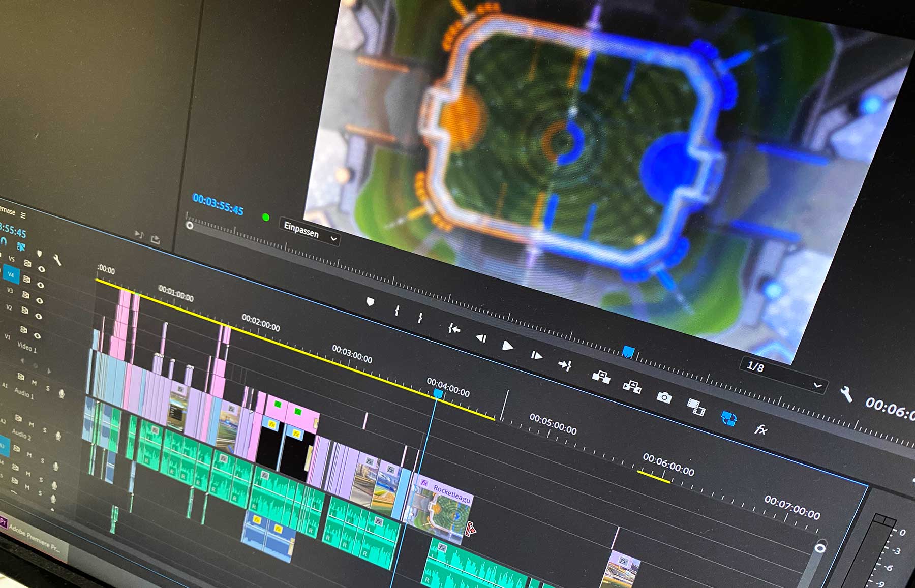
Task: Add a marker in the Program Monitor
Action: pos(370,302)
